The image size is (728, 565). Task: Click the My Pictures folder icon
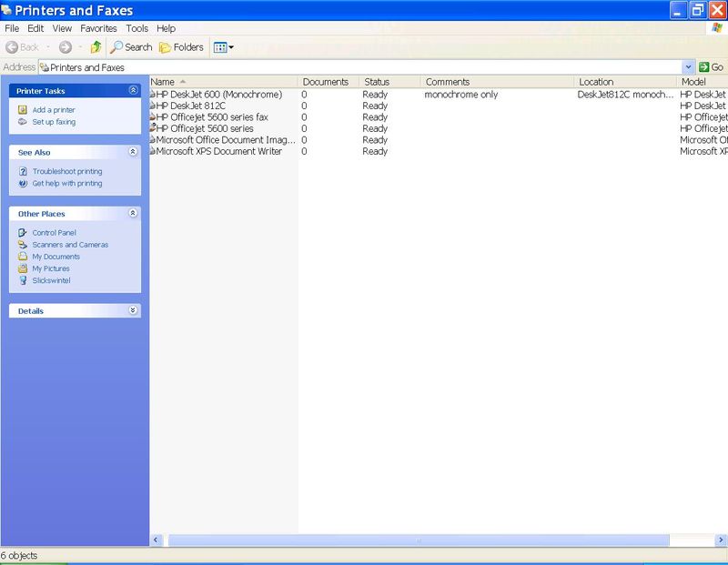(23, 268)
